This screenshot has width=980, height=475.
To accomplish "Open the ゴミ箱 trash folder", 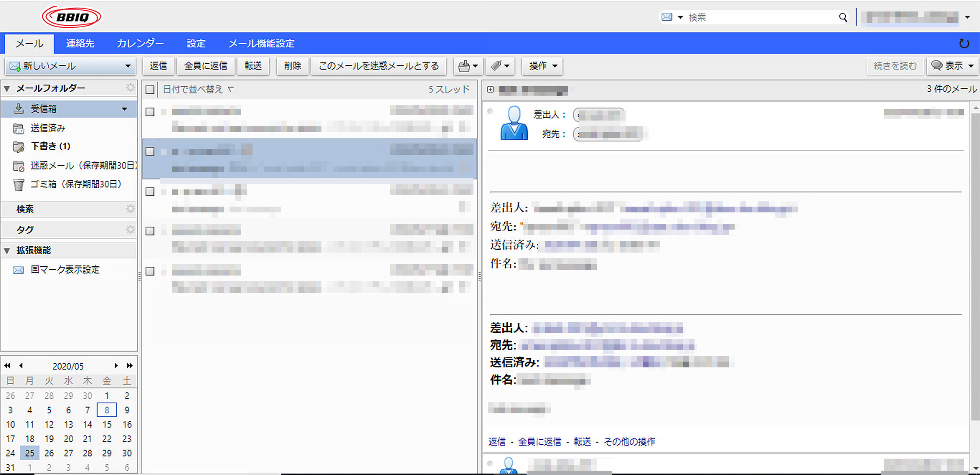I will (x=76, y=184).
